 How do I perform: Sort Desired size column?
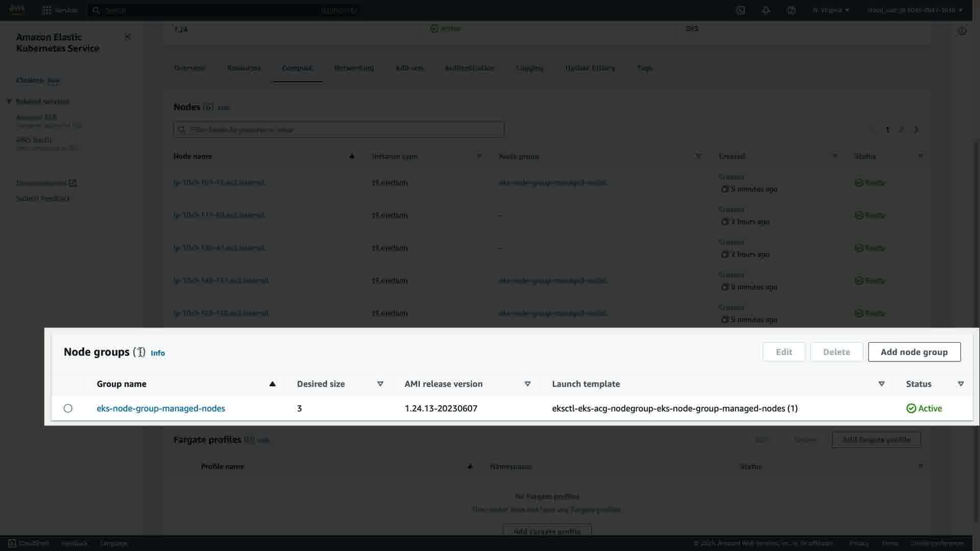coord(380,384)
